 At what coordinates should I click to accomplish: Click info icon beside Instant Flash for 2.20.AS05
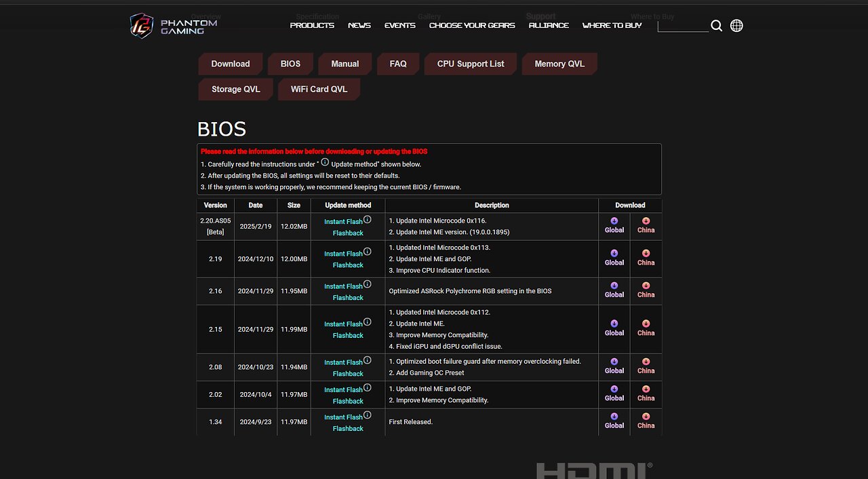pyautogui.click(x=367, y=219)
